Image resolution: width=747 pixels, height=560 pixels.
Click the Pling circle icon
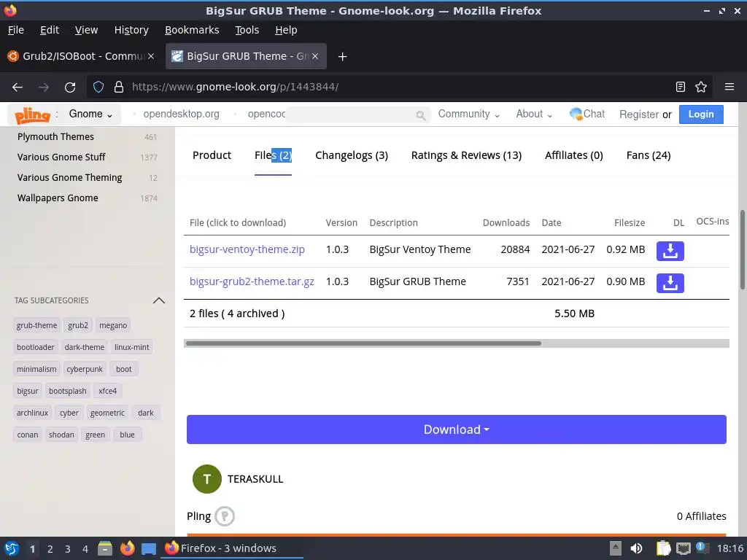coord(225,516)
